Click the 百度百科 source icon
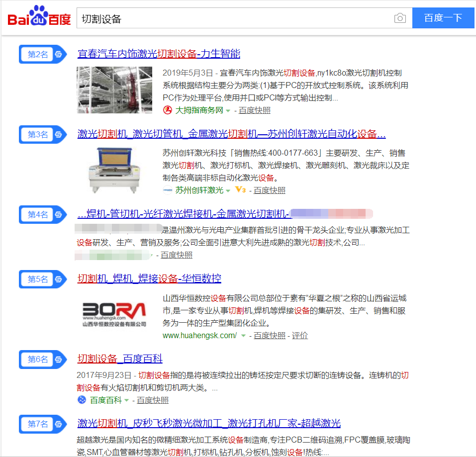Image resolution: width=476 pixels, height=457 pixels. pyautogui.click(x=82, y=400)
